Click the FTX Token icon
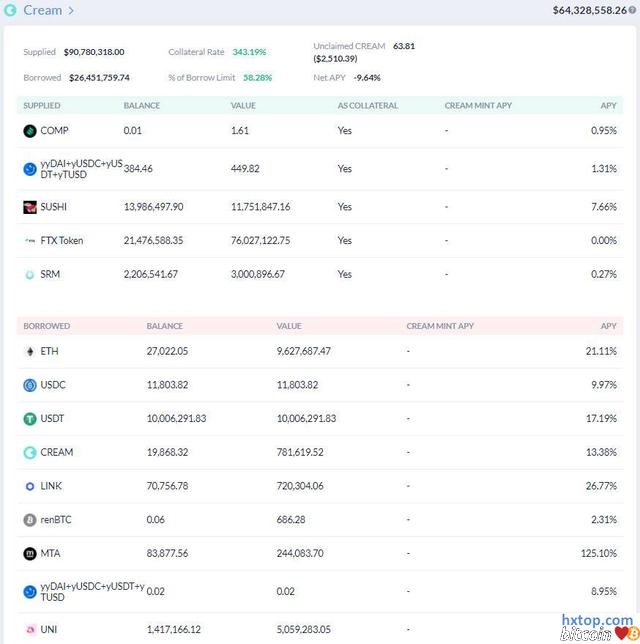The image size is (640, 644). pos(30,240)
